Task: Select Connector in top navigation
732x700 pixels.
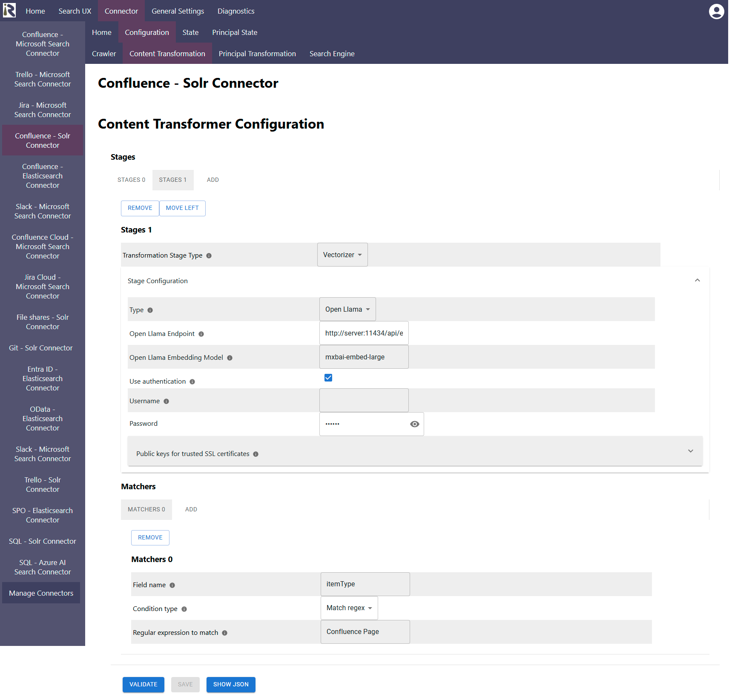Action: (121, 11)
